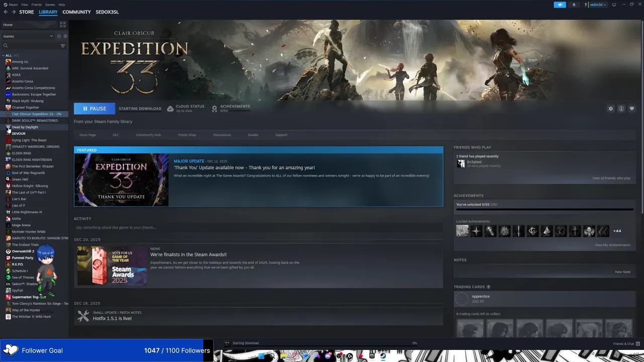Open Discord from the taskbar
The image size is (644, 362).
(328, 356)
